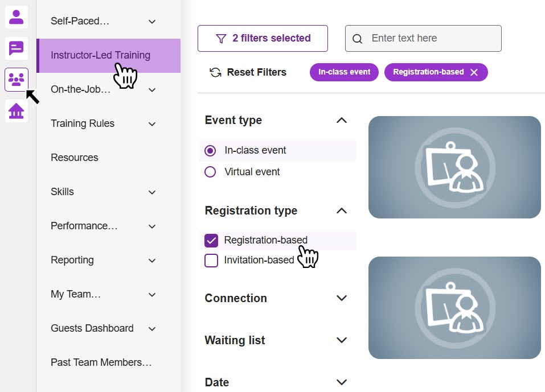Screen dimensions: 545x392
Task: Select the team people sidebar icon
Action: (17, 80)
